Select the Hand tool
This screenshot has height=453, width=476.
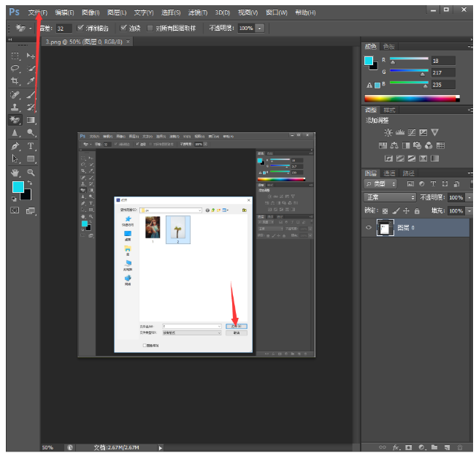(15, 172)
